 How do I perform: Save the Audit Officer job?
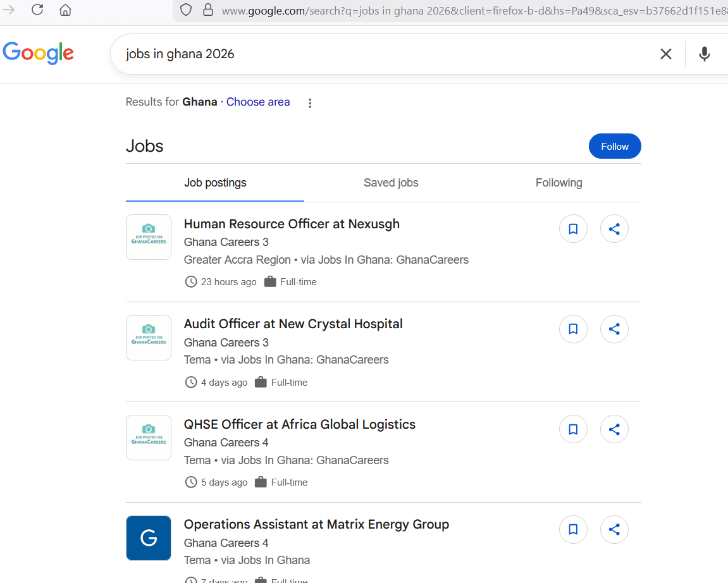coord(573,329)
